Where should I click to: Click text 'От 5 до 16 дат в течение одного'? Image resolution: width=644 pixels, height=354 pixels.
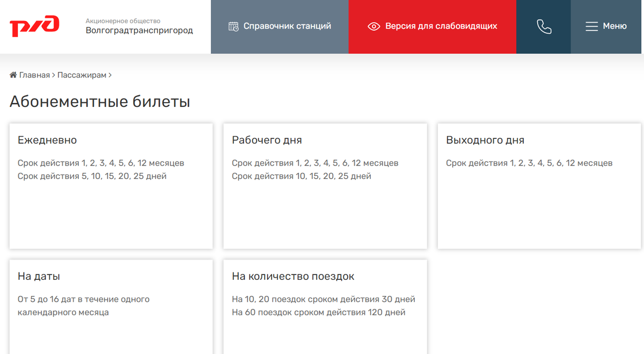coord(84,300)
